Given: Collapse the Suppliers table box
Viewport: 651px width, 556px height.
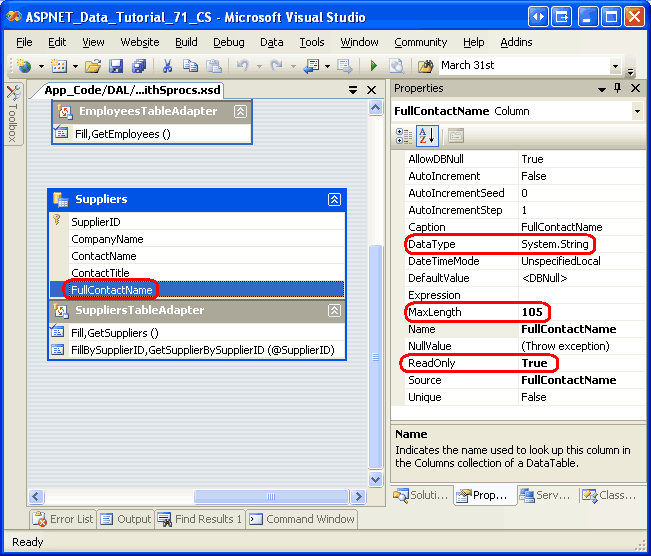Looking at the screenshot, I should pos(334,200).
